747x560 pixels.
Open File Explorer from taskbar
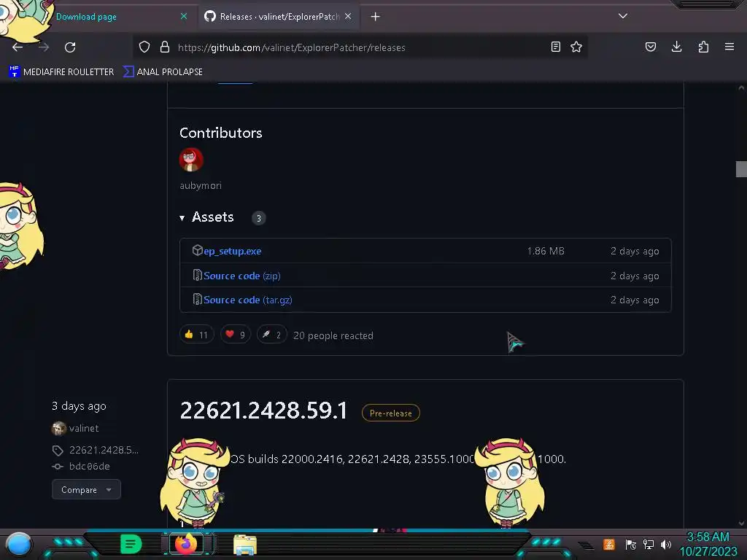[x=245, y=545]
